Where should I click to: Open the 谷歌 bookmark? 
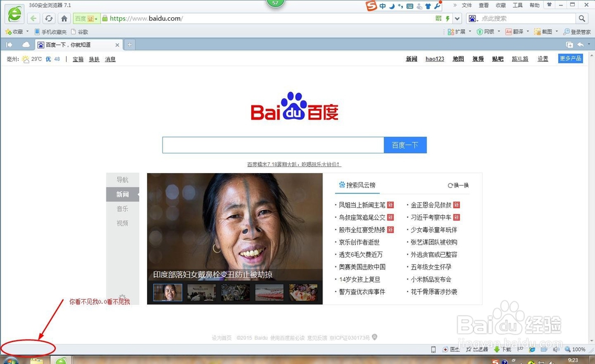click(80, 32)
